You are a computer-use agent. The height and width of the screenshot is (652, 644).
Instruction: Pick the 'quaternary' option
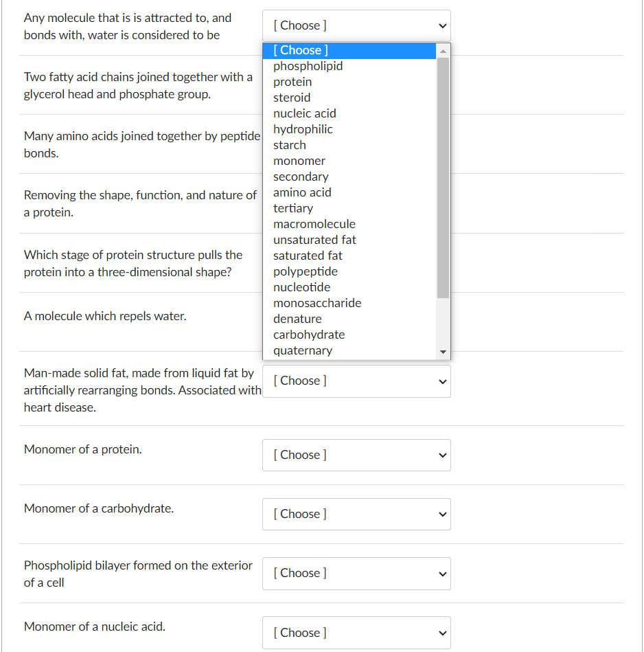[x=349, y=350]
